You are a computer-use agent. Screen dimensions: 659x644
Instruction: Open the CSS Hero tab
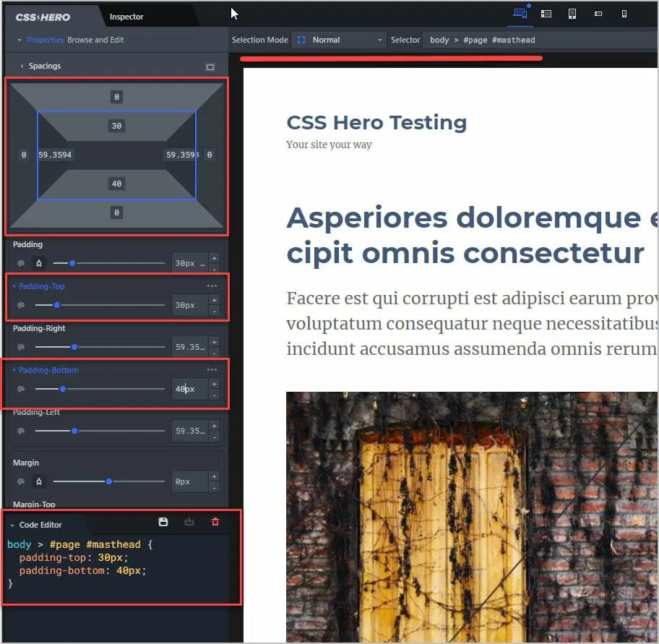[43, 17]
